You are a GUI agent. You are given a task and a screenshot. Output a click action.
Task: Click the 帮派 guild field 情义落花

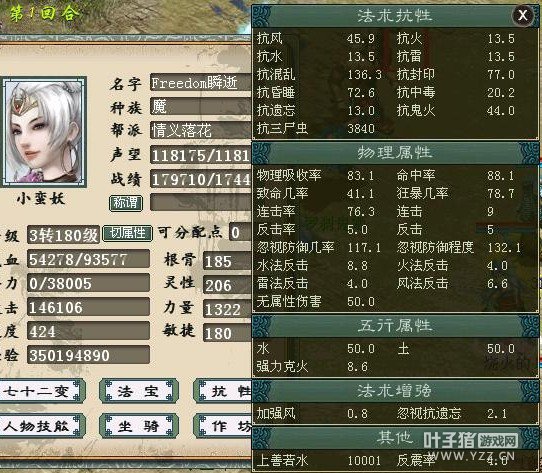tap(201, 130)
